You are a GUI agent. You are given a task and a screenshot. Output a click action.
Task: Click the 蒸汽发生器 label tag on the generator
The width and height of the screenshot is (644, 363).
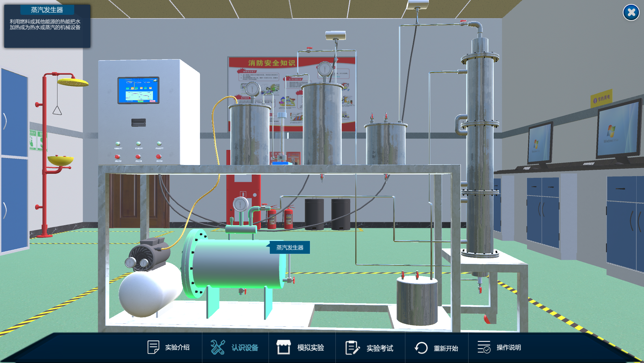tap(289, 247)
